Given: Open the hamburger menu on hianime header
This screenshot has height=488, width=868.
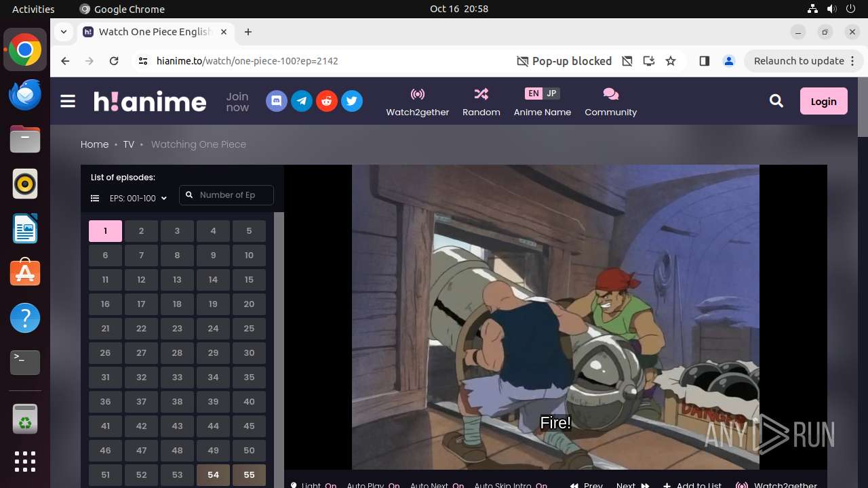Looking at the screenshot, I should tap(68, 101).
